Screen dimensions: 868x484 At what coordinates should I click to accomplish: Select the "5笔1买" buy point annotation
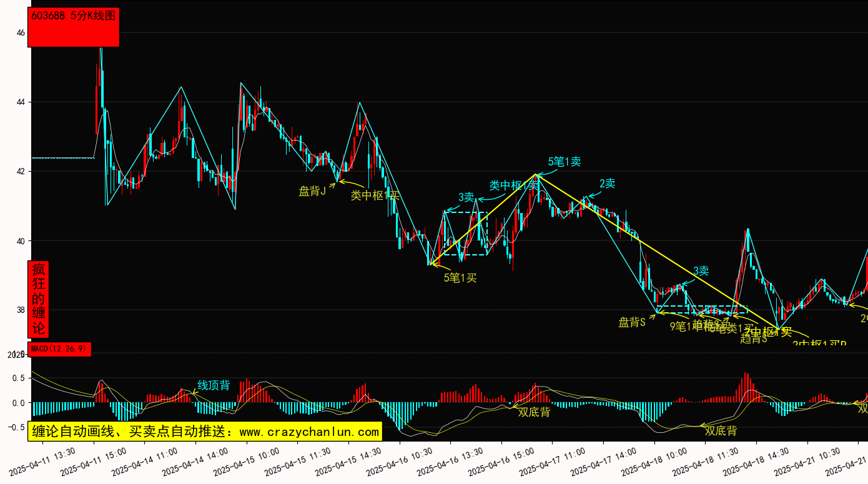pos(460,278)
